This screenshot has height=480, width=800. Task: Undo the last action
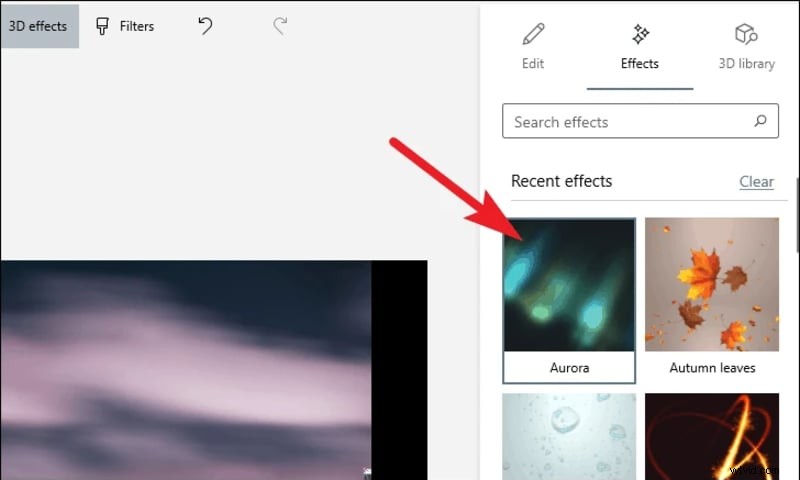coord(205,26)
